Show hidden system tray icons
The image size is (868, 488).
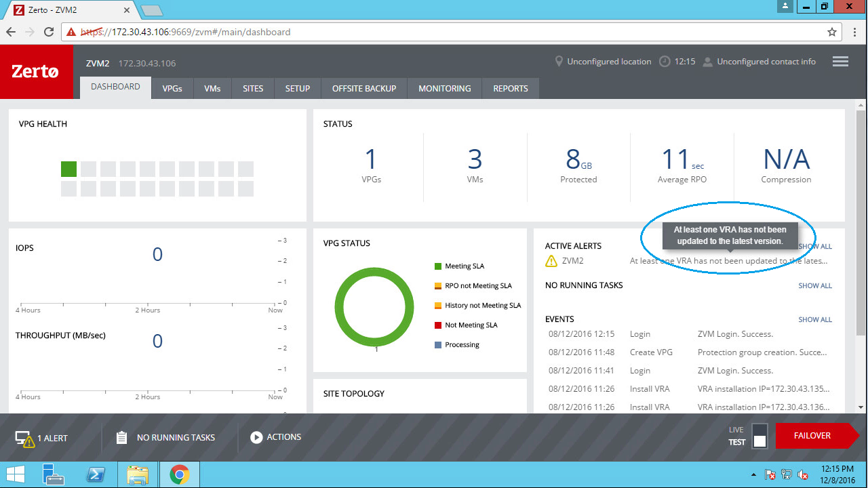(x=753, y=475)
